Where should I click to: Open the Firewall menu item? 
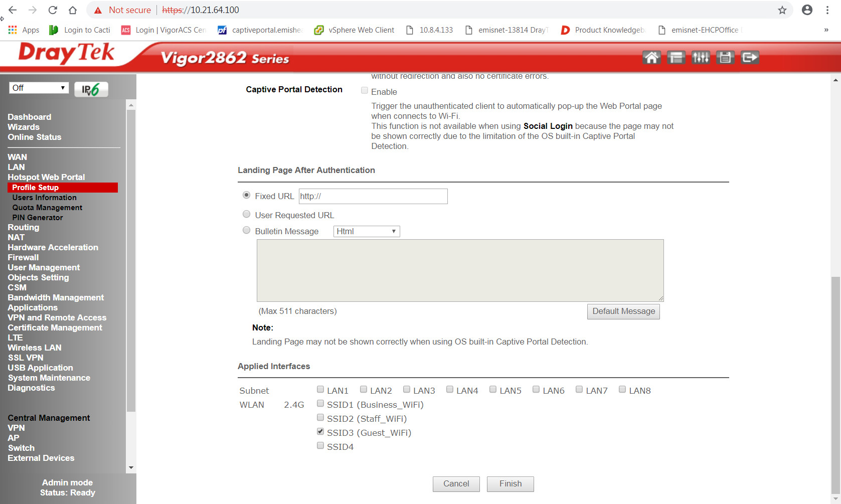click(x=23, y=257)
